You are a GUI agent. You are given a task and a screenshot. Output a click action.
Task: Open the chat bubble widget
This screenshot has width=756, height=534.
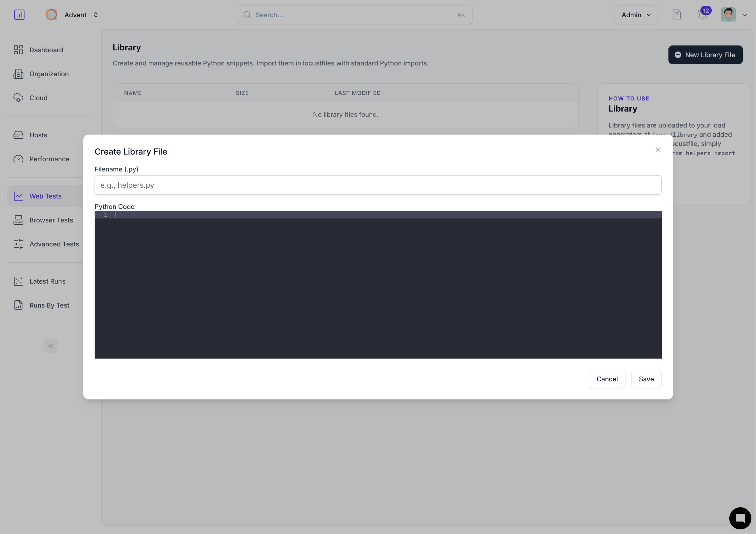[739, 518]
